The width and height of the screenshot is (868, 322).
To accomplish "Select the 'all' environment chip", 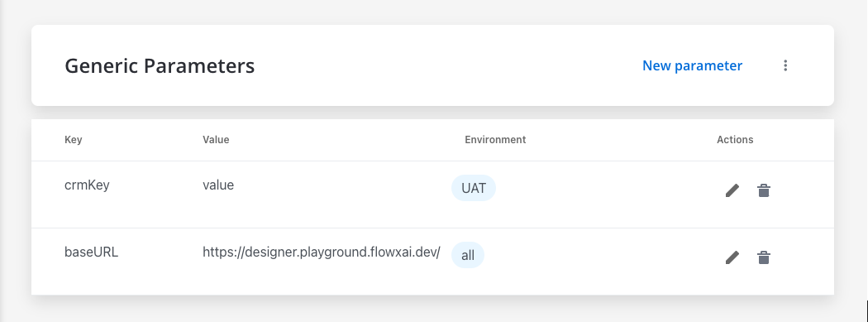I will [468, 255].
